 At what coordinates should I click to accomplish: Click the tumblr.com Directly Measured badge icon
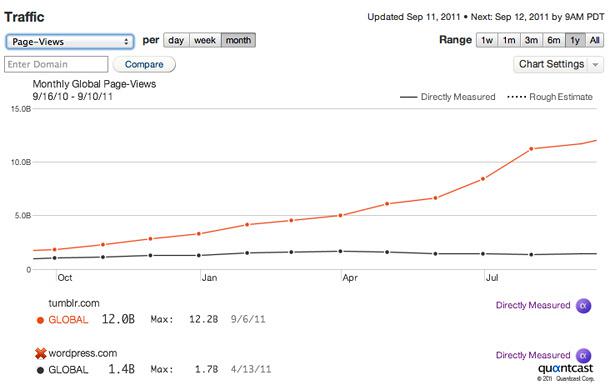tap(583, 306)
